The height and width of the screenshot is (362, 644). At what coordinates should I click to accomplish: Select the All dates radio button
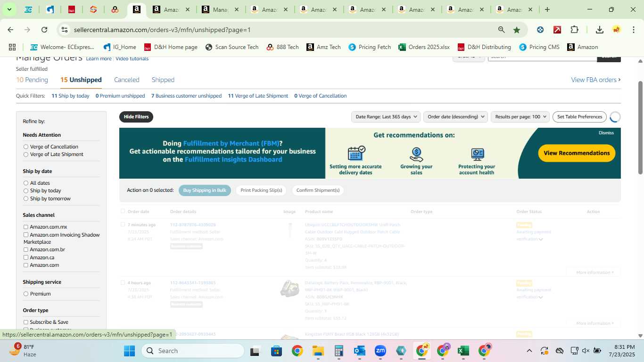click(26, 183)
